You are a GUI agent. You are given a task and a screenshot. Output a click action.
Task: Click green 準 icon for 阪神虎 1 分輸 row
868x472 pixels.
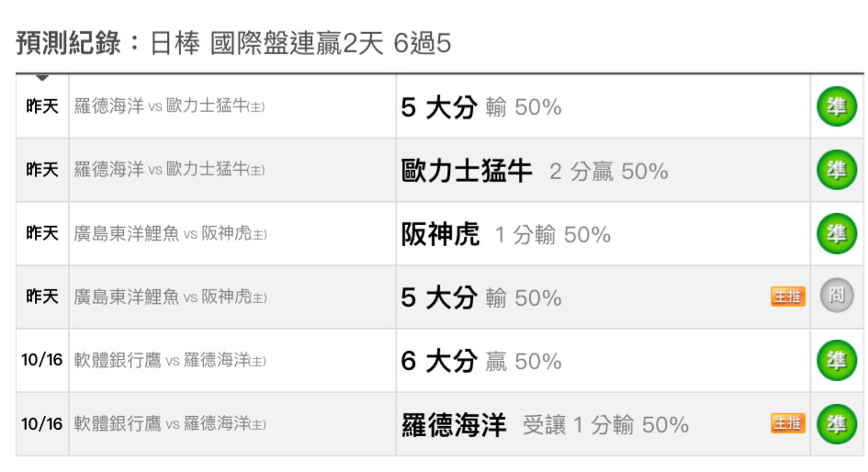[x=837, y=233]
